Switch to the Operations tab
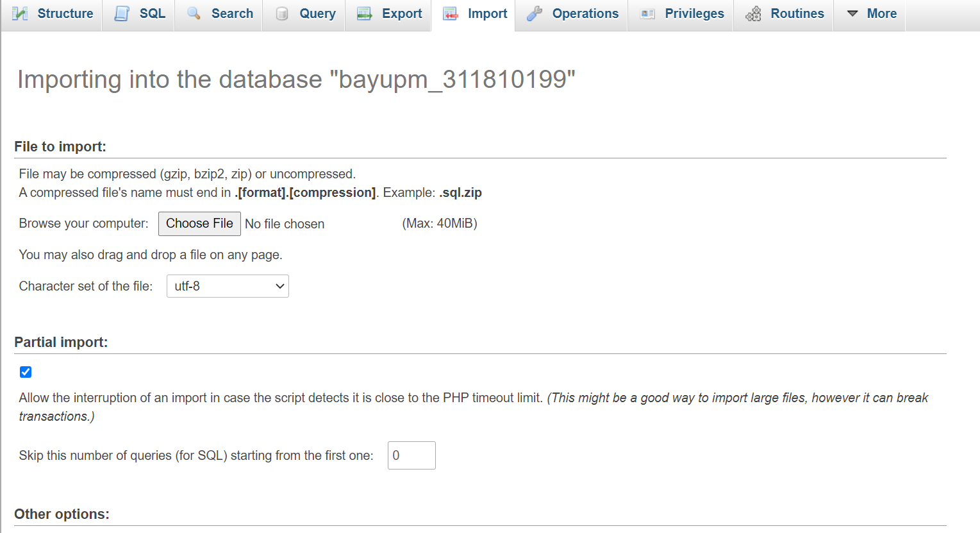 pos(570,13)
